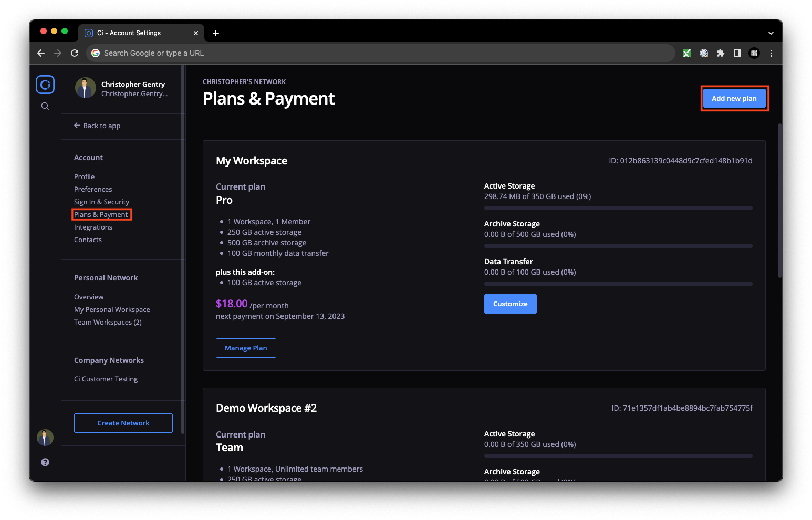
Task: Click 100 GB monthly data transfer bullet
Action: (x=278, y=253)
